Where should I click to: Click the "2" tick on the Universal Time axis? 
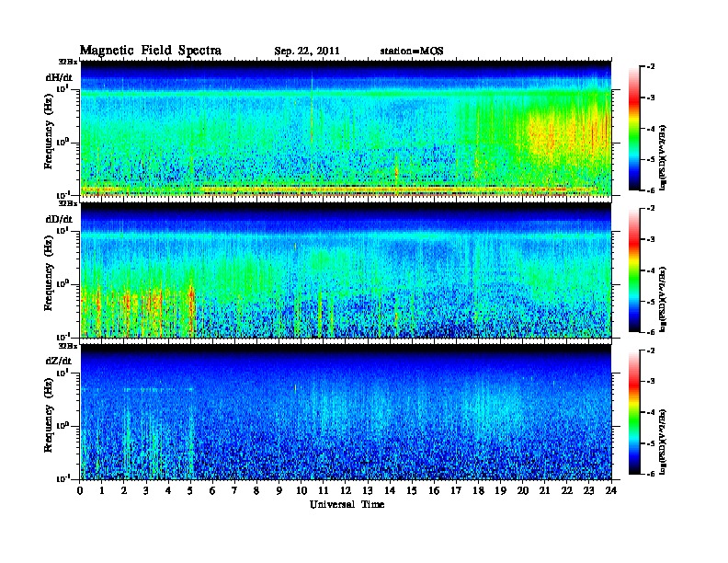(124, 490)
